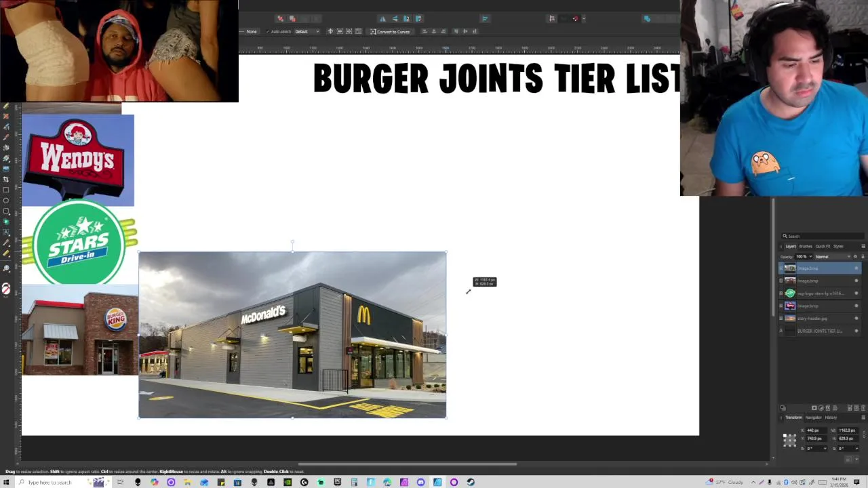Click the Stars Drive-in logo on canvas
The width and height of the screenshot is (868, 488).
click(80, 242)
